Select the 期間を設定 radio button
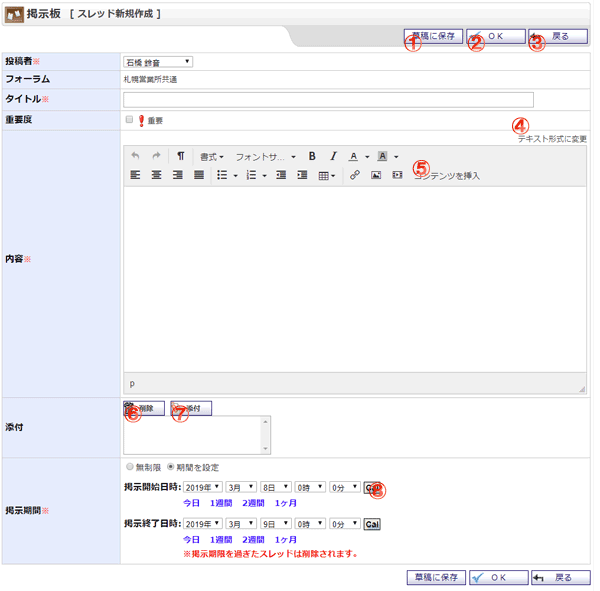 pyautogui.click(x=171, y=466)
